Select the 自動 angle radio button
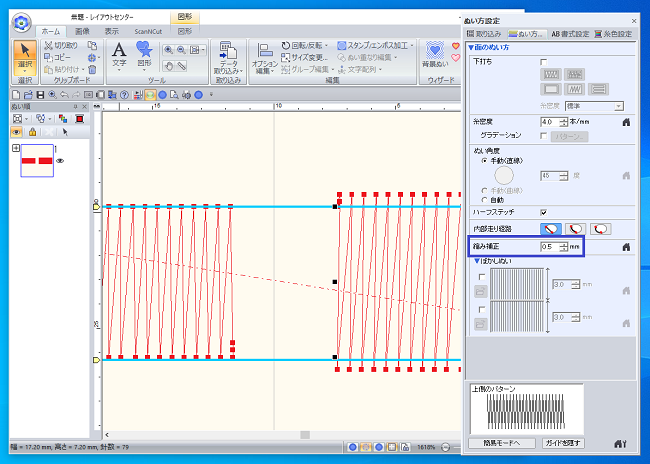 pyautogui.click(x=484, y=200)
